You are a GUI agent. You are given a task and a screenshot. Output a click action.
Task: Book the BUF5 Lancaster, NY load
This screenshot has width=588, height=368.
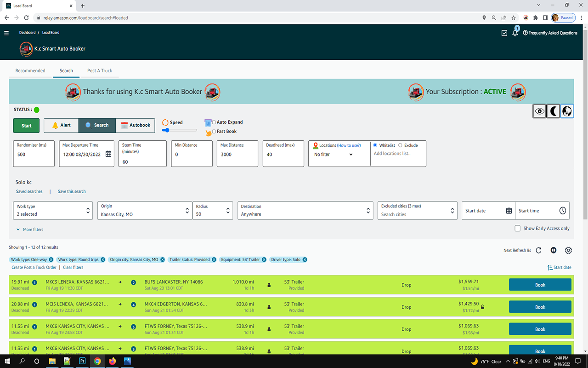pos(540,285)
